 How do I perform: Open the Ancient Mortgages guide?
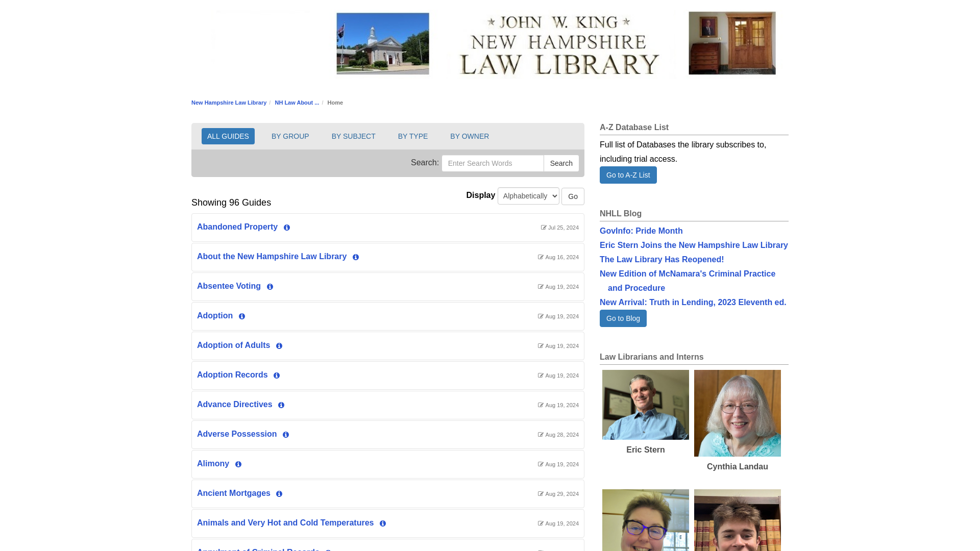(x=234, y=493)
